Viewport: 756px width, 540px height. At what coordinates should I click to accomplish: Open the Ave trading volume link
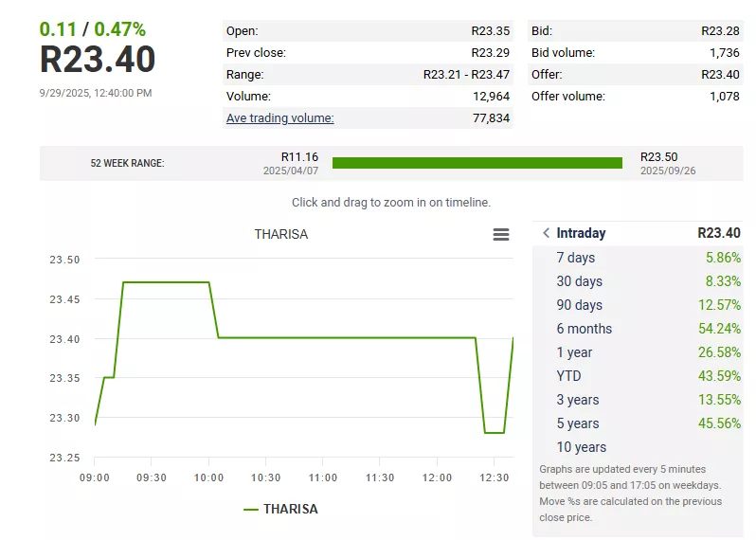pyautogui.click(x=280, y=118)
